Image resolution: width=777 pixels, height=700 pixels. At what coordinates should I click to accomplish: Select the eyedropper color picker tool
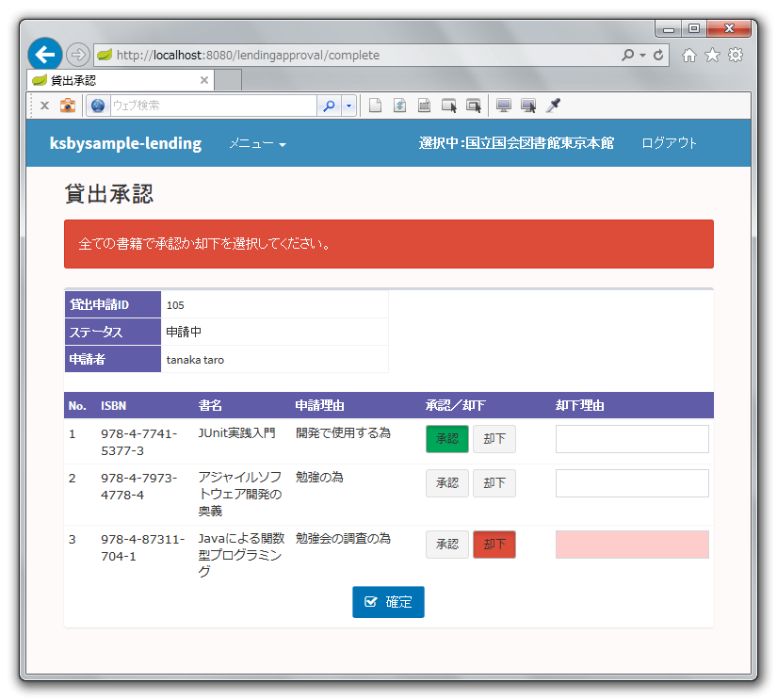[x=553, y=106]
